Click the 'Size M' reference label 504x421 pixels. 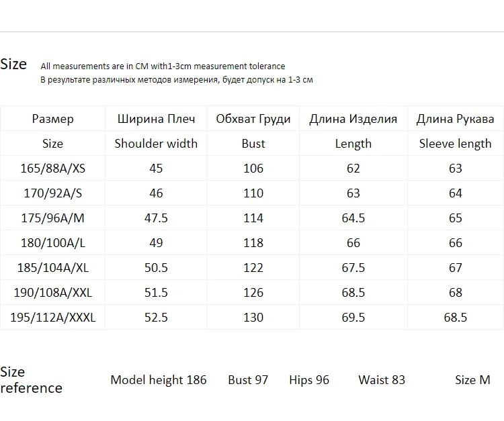(x=472, y=380)
